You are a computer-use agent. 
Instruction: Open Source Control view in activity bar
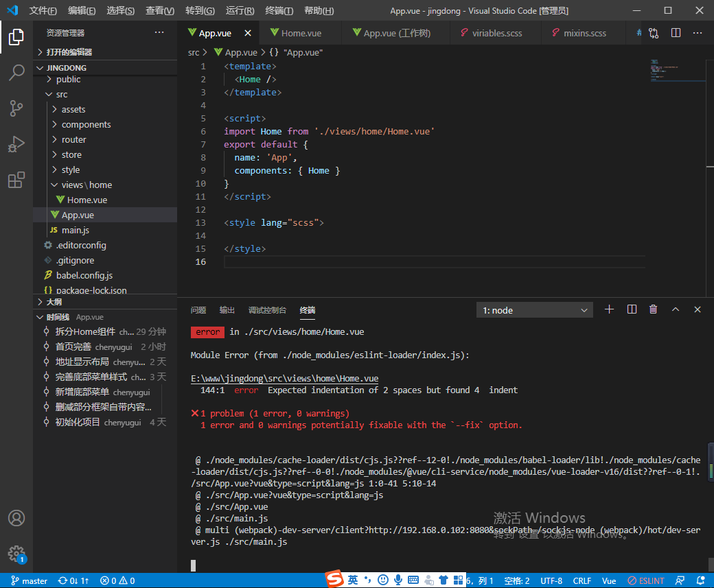pyautogui.click(x=16, y=108)
